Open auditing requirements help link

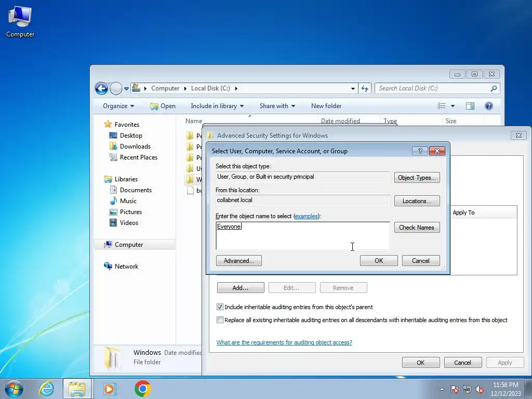pos(284,342)
